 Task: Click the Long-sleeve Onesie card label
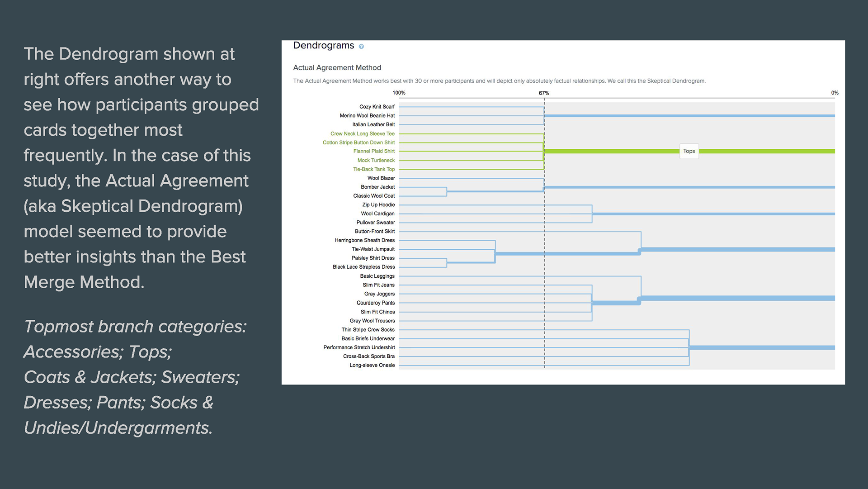(372, 365)
